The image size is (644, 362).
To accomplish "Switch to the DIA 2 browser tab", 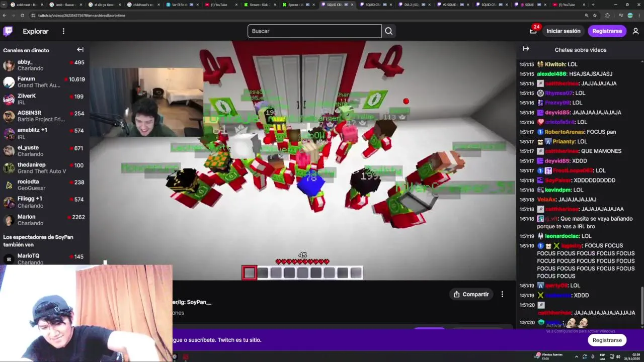I will pyautogui.click(x=415, y=5).
